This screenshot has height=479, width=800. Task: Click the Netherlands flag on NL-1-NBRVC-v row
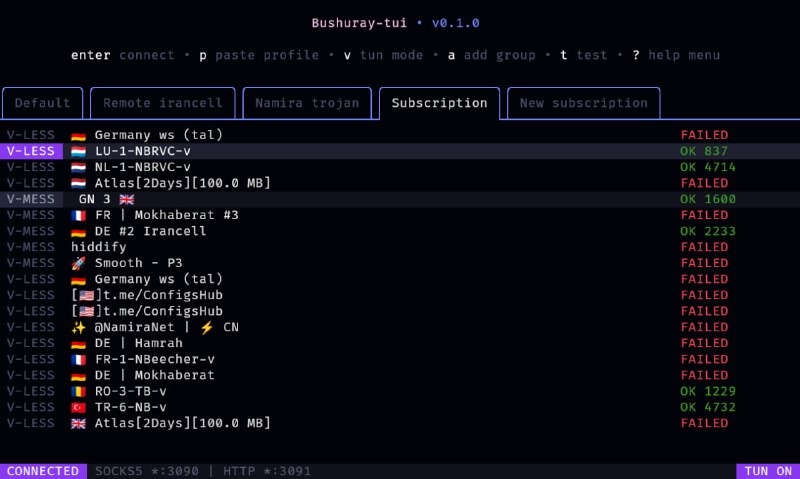pos(78,167)
